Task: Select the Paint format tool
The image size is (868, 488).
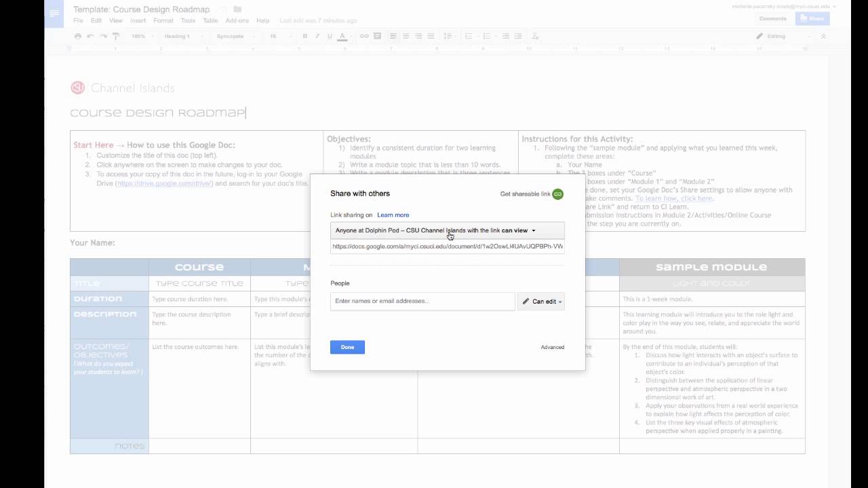Action: [x=116, y=36]
